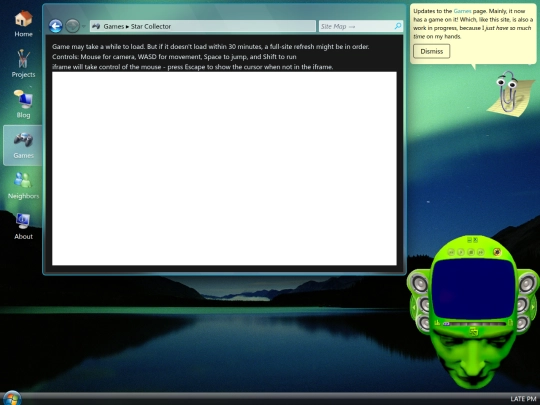Close the green media player
Screen dimensions: 540x405
(475, 240)
